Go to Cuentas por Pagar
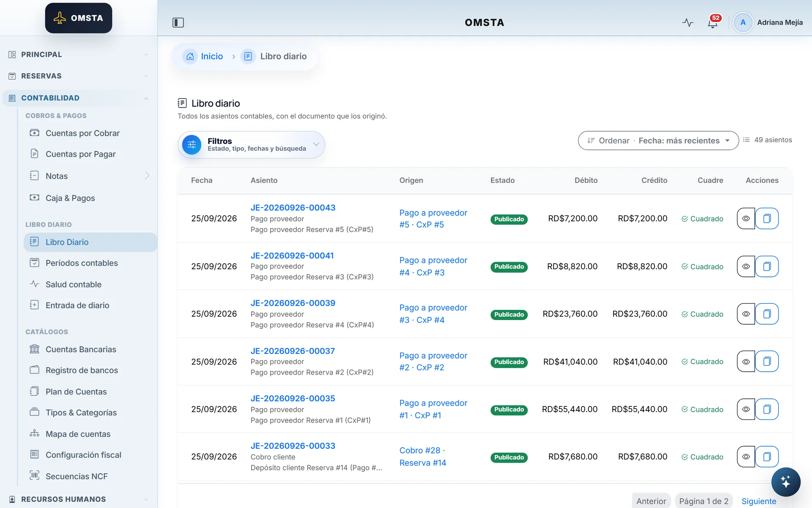The image size is (812, 508). [x=80, y=154]
